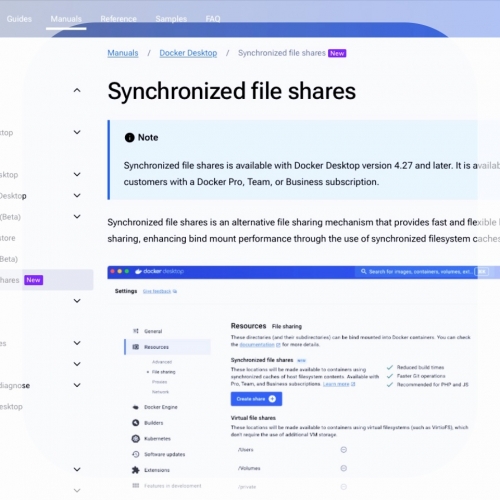This screenshot has height=500, width=500.
Task: Click the search magnifier icon in Docker Desktop bar
Action: tap(364, 272)
